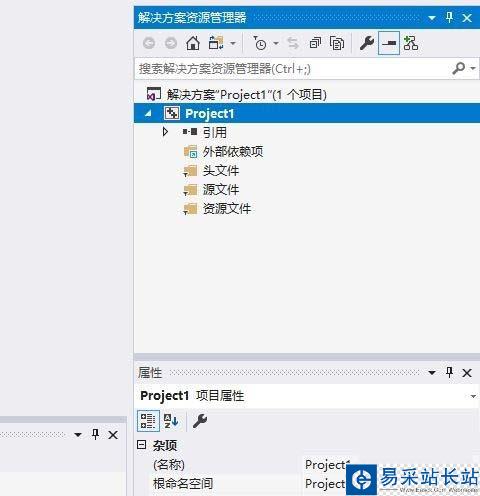Select the 外部依赖项 folder

point(233,152)
